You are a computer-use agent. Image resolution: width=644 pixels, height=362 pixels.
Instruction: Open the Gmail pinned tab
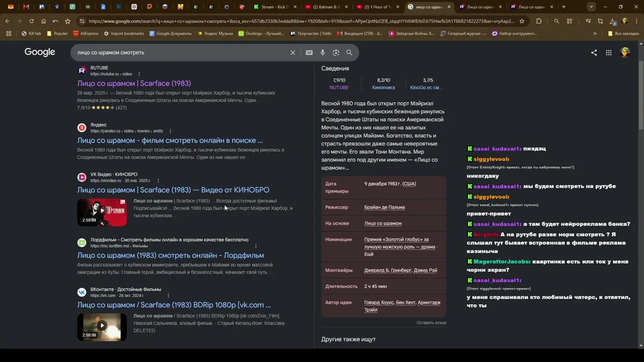point(26,7)
